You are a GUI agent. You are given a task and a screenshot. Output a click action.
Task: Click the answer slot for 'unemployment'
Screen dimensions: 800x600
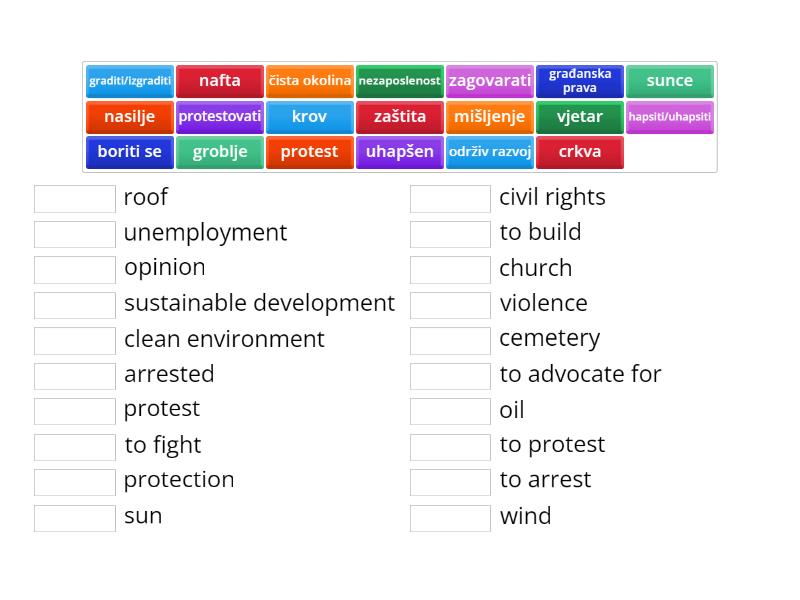(75, 234)
